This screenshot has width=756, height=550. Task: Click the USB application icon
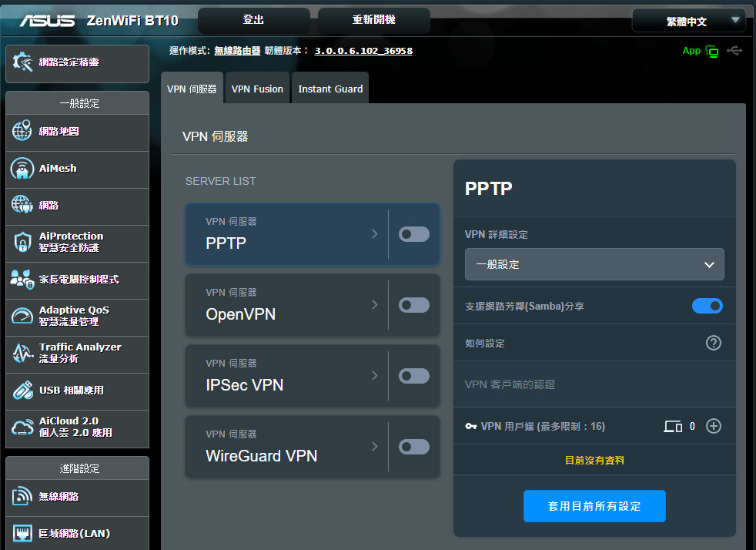pyautogui.click(x=22, y=391)
